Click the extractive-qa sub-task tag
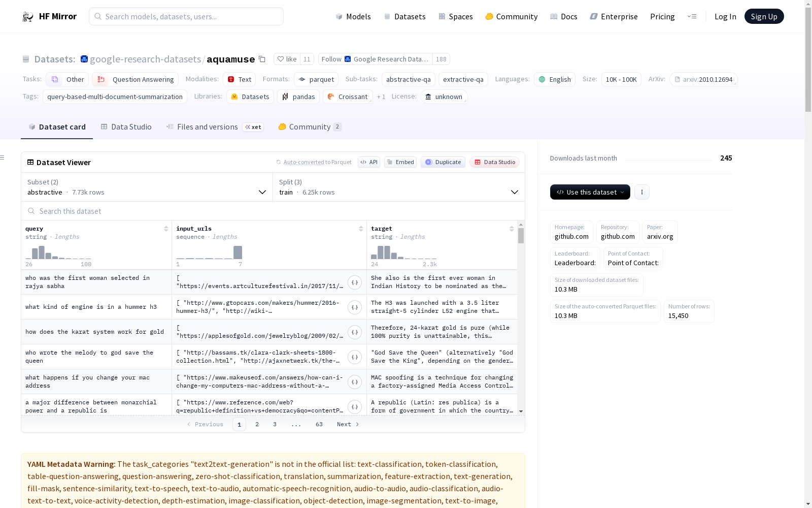 pyautogui.click(x=463, y=79)
